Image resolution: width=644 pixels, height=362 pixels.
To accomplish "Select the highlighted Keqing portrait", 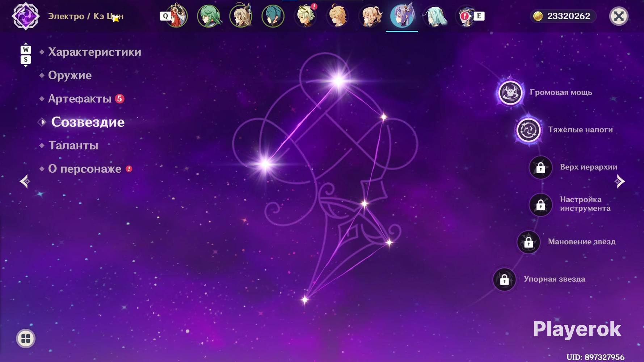I will pos(402,16).
